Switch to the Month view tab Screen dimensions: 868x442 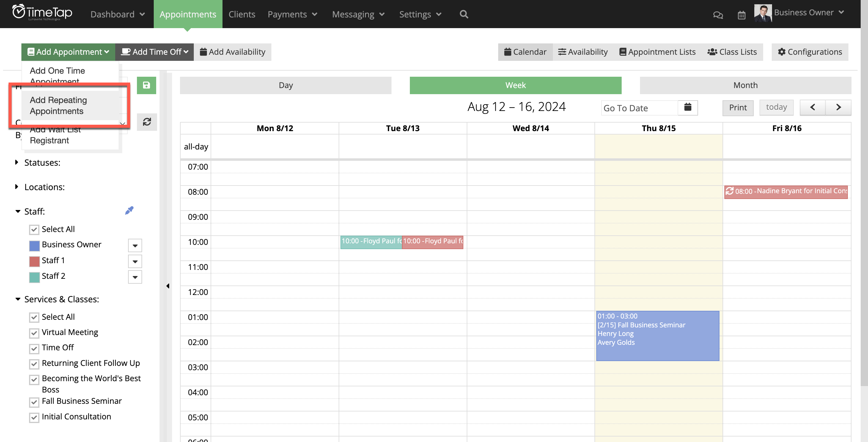coord(745,85)
